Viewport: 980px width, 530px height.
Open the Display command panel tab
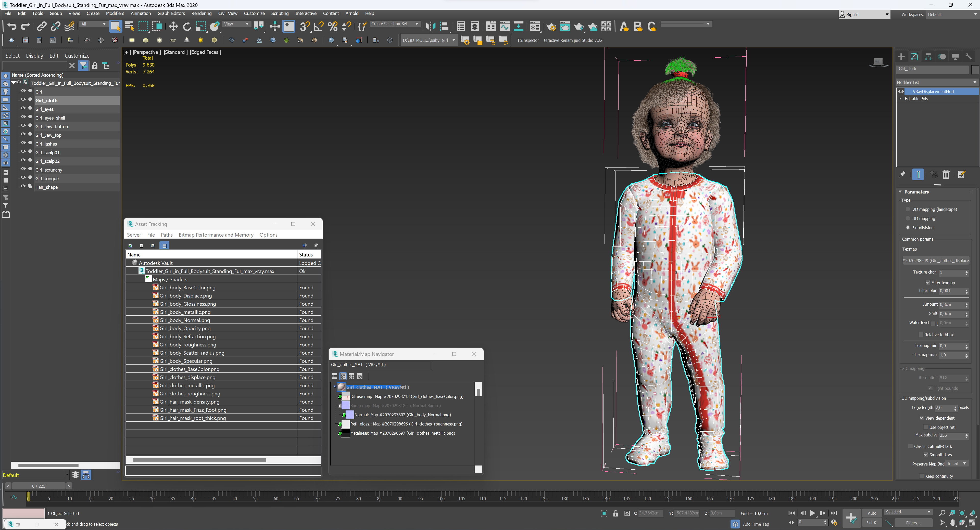tap(955, 57)
